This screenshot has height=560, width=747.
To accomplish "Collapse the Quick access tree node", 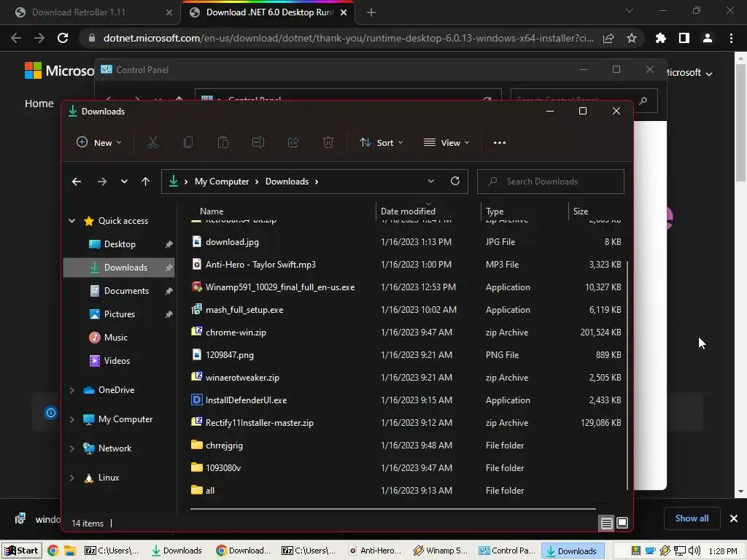I will click(x=72, y=220).
